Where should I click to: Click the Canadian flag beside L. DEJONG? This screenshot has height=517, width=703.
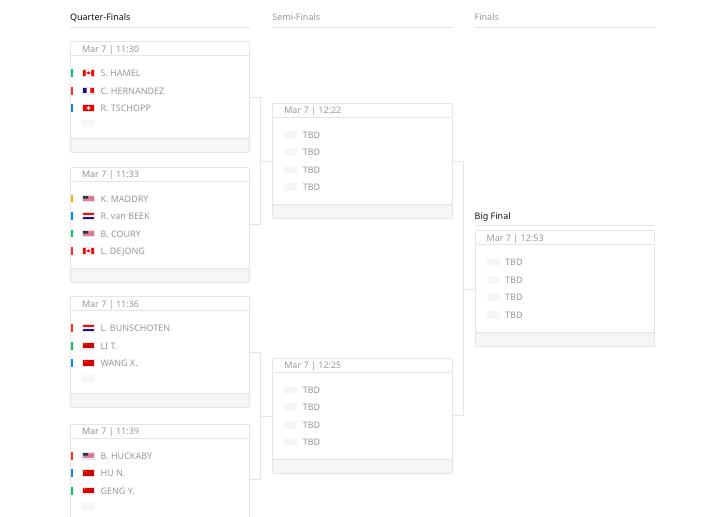(x=88, y=251)
